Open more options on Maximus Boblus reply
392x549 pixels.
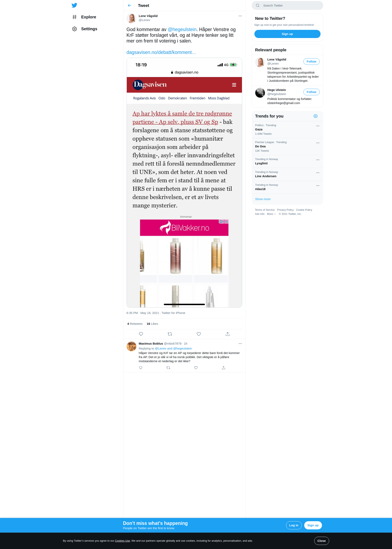[240, 344]
